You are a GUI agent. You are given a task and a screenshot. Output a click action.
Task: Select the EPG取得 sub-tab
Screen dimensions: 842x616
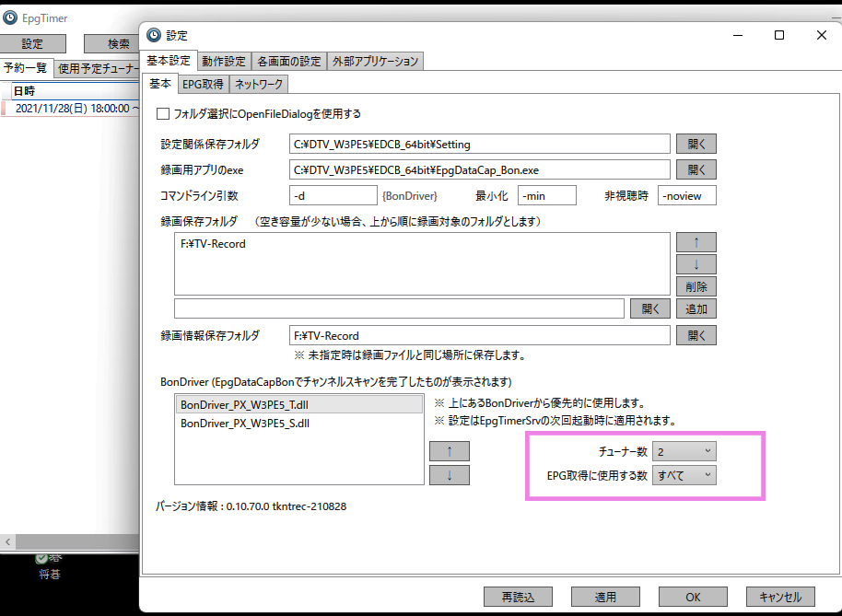203,84
